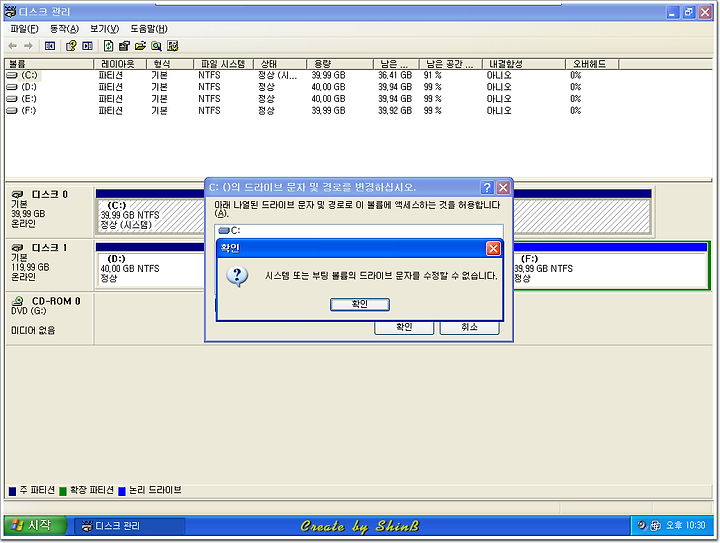Screen dimensions: 720x543
Task: Click the 미디어 없음 text
Action: point(33,330)
